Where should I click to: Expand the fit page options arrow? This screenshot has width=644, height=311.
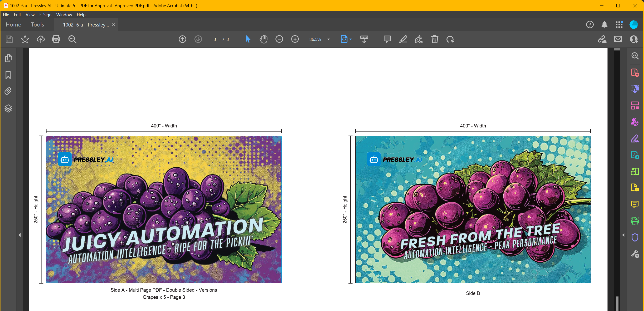tap(350, 40)
